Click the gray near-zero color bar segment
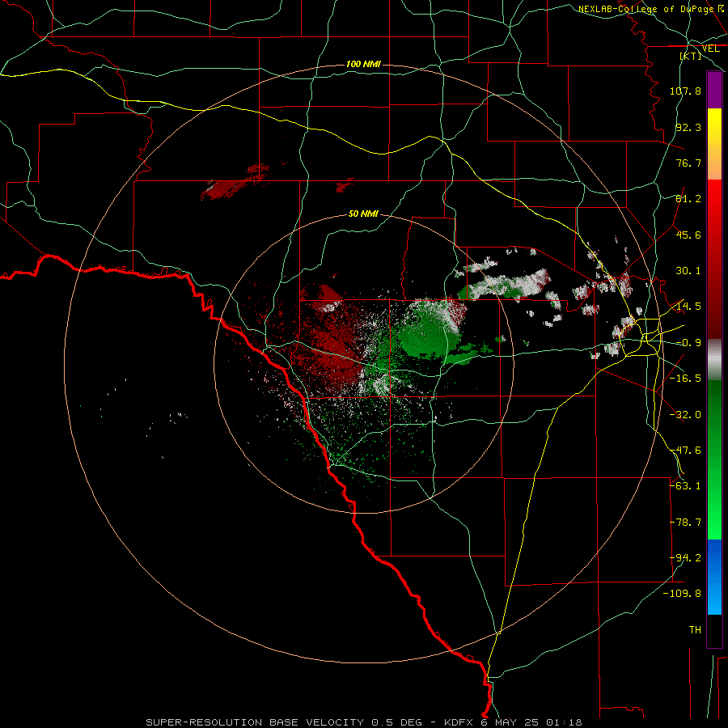The image size is (728, 728). [x=714, y=359]
